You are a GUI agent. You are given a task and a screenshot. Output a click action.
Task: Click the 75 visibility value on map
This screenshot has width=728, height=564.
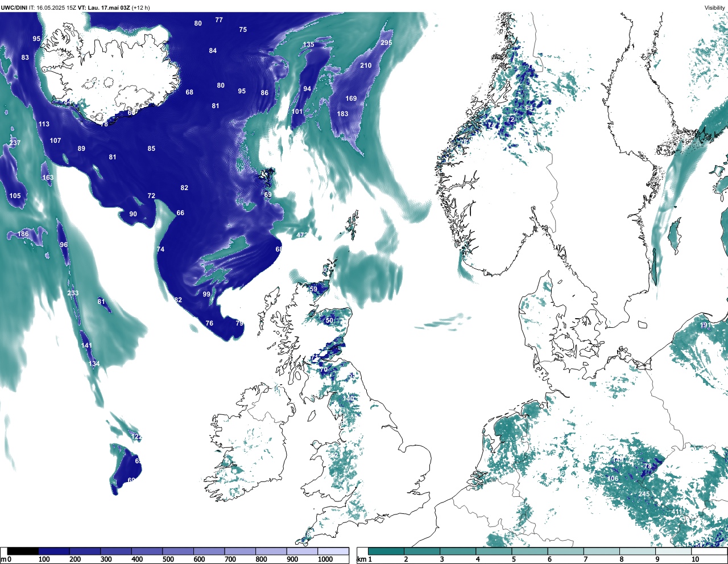tap(243, 30)
